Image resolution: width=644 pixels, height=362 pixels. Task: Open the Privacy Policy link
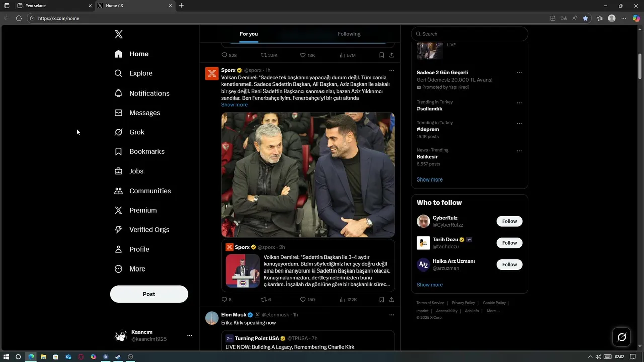tap(463, 303)
